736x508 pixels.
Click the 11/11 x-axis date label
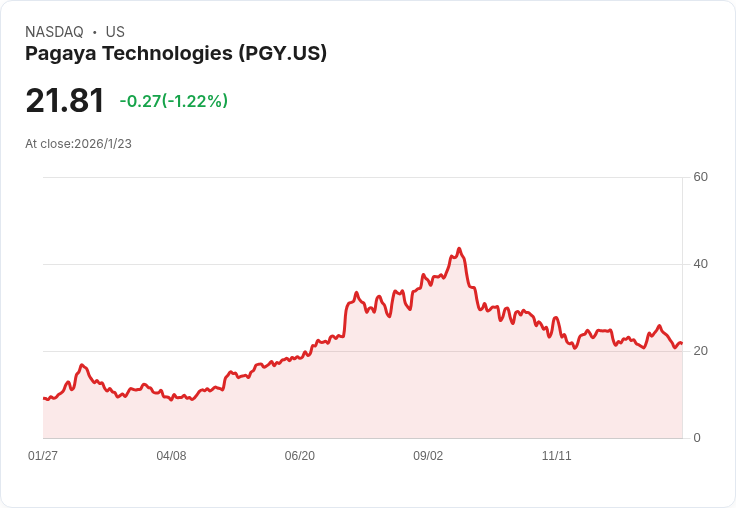[x=557, y=455]
